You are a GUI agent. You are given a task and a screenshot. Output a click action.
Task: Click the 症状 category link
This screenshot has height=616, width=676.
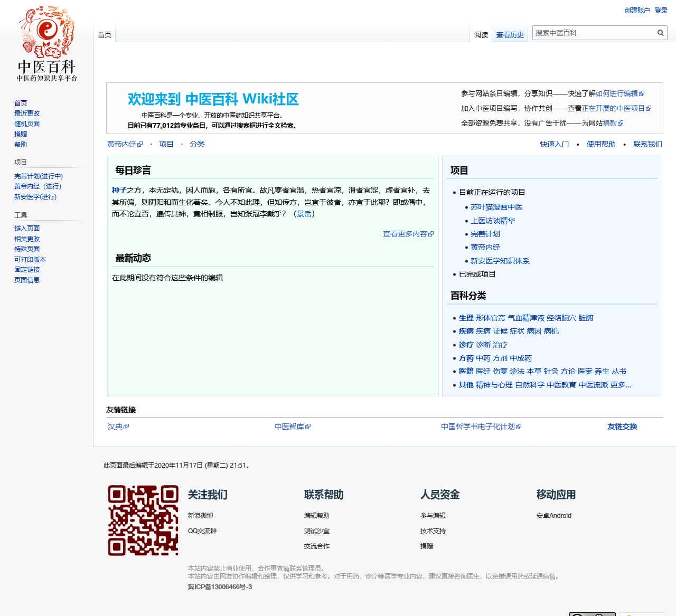coord(517,331)
